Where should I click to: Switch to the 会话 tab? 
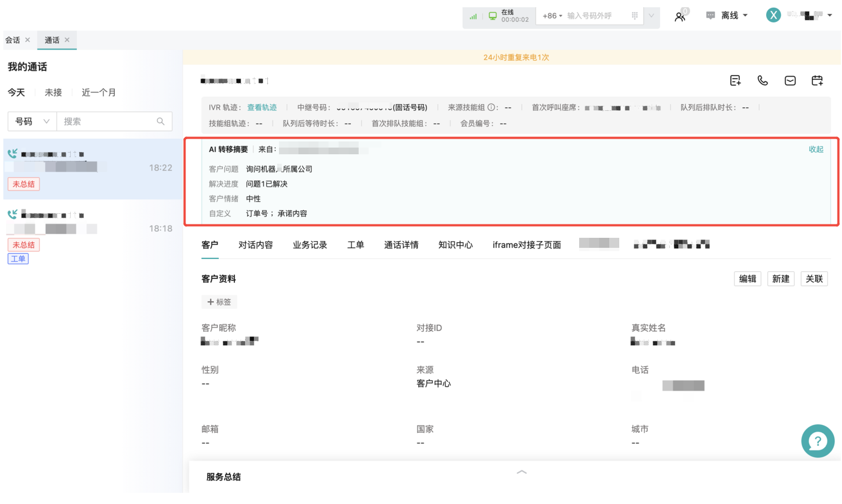pos(13,40)
